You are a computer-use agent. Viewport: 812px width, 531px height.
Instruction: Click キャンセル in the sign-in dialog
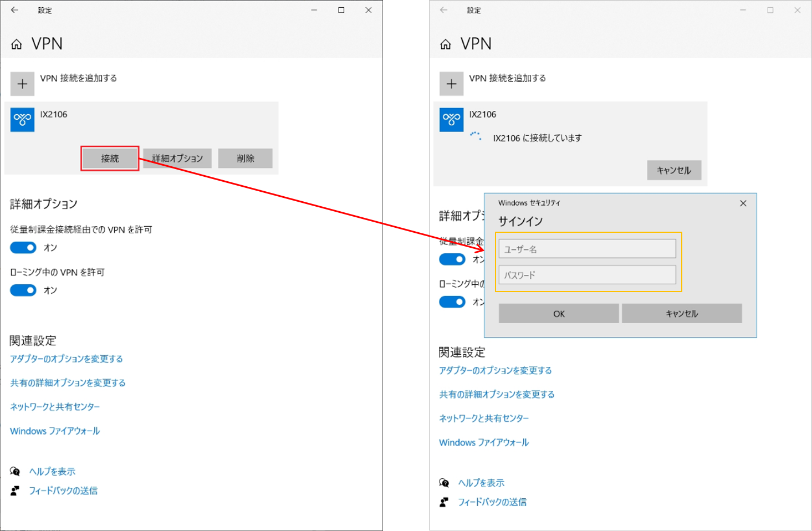pyautogui.click(x=681, y=314)
